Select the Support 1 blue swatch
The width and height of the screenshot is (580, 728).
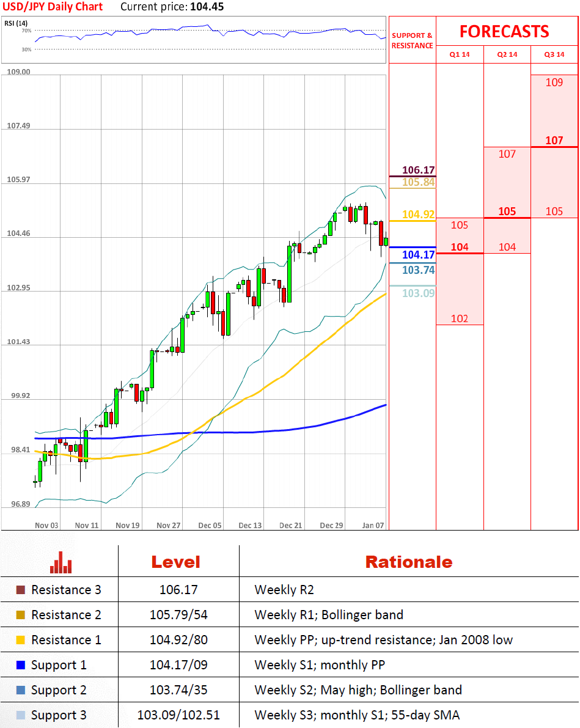(x=21, y=665)
